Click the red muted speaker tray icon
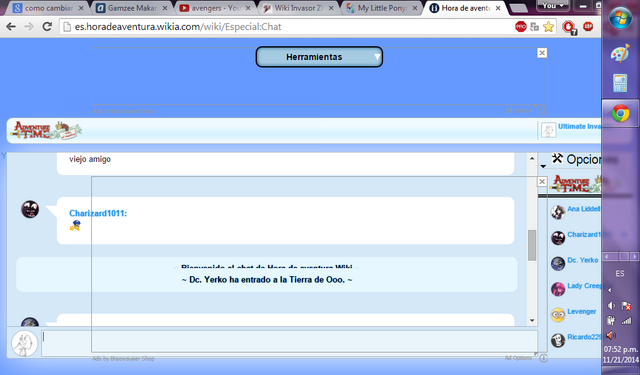Screen dimensions: 640x375 [x=611, y=335]
